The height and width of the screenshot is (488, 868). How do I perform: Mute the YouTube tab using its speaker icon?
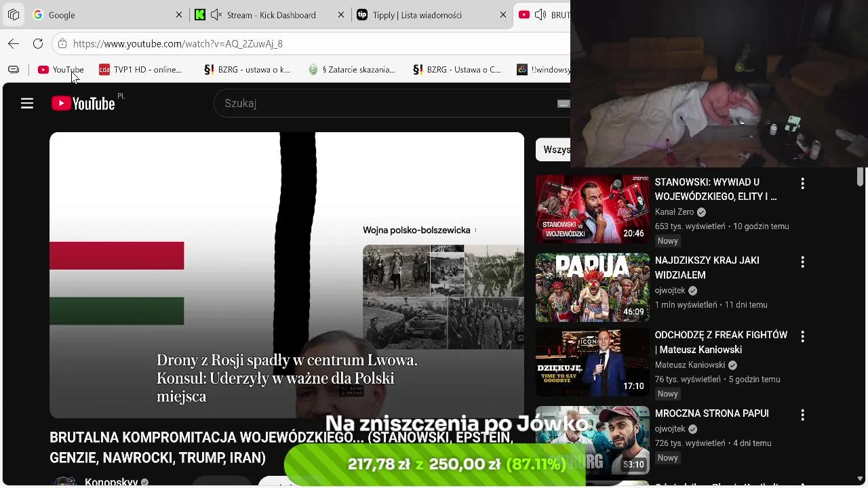click(x=540, y=15)
